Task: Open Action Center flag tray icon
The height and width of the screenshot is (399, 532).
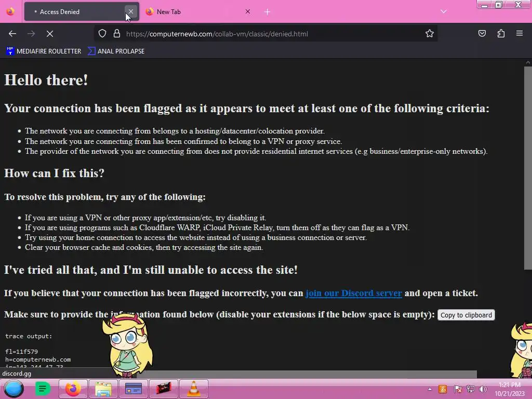Action: point(458,389)
